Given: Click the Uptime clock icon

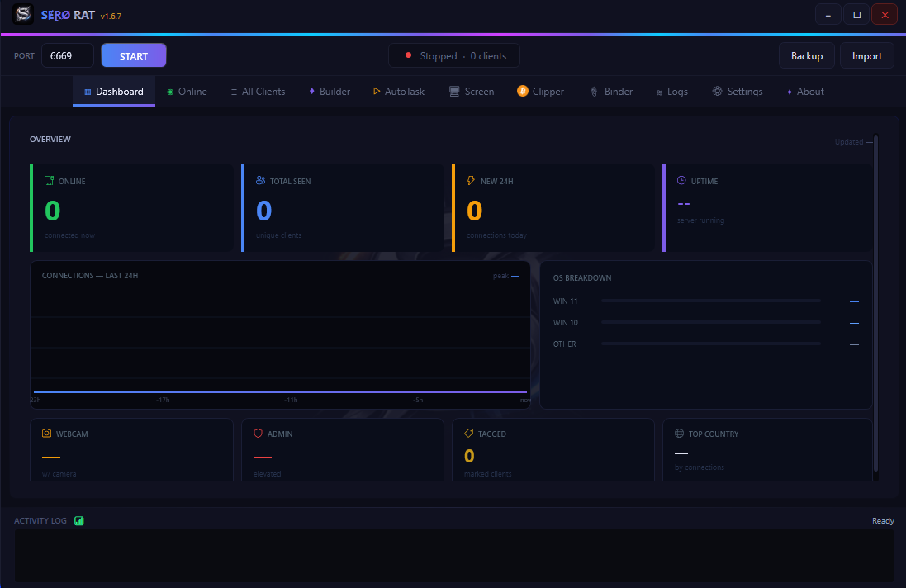Looking at the screenshot, I should [x=682, y=181].
